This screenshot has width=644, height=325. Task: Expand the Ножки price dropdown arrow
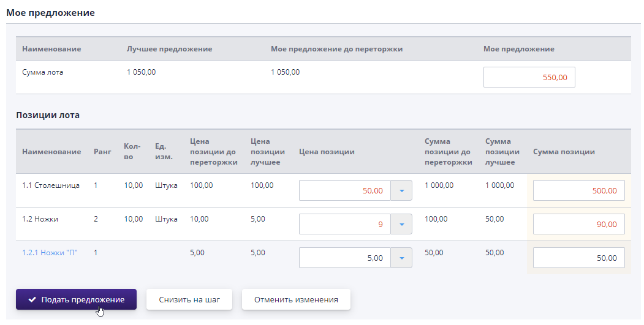(x=401, y=224)
